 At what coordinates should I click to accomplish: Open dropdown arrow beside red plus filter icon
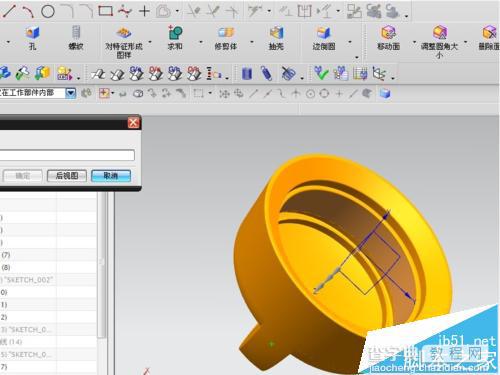(x=113, y=93)
